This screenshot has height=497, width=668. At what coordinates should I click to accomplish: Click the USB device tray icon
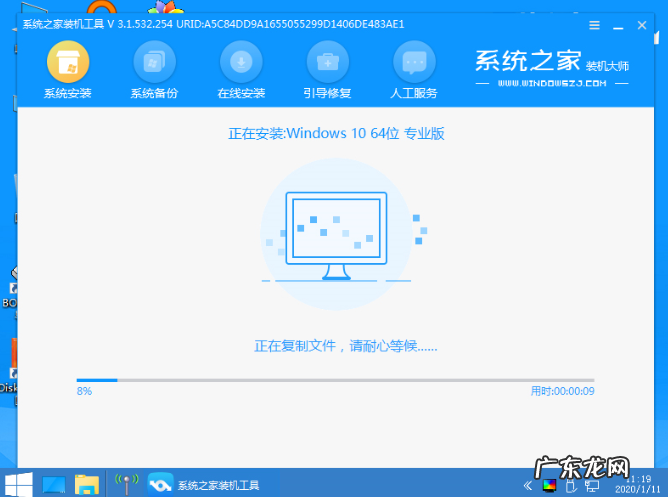[x=570, y=486]
